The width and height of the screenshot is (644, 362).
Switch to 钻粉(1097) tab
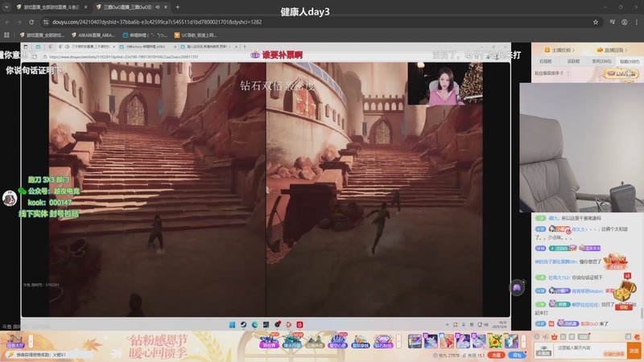(x=630, y=61)
